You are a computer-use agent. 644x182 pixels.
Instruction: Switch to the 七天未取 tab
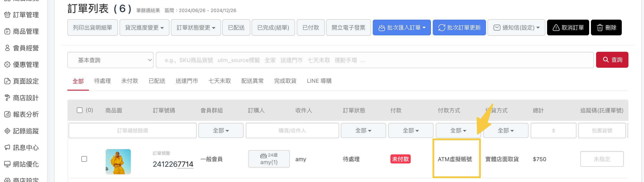220,81
